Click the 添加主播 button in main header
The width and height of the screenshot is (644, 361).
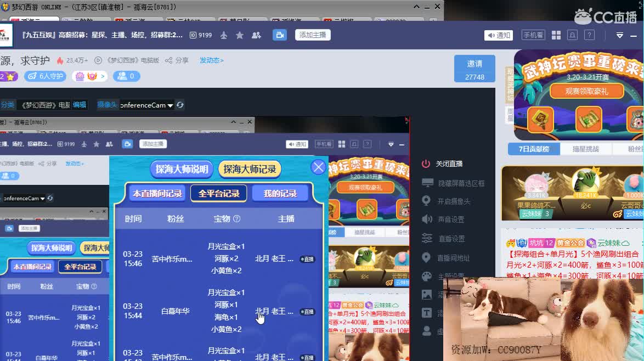pos(313,35)
